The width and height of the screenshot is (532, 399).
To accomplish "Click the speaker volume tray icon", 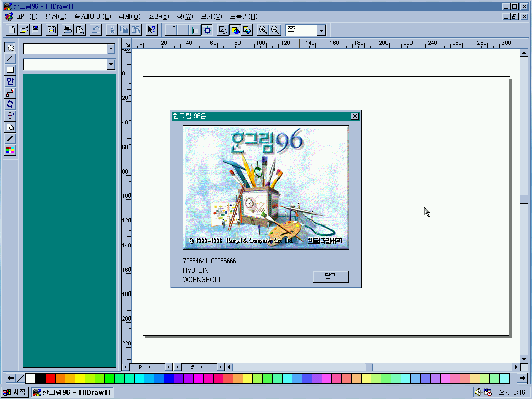I will coord(478,392).
